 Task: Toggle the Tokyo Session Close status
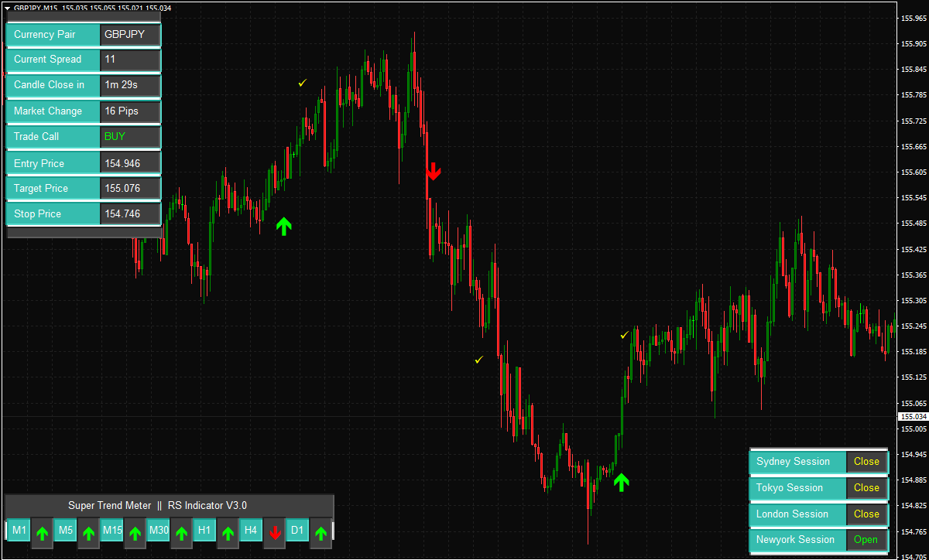(x=866, y=488)
